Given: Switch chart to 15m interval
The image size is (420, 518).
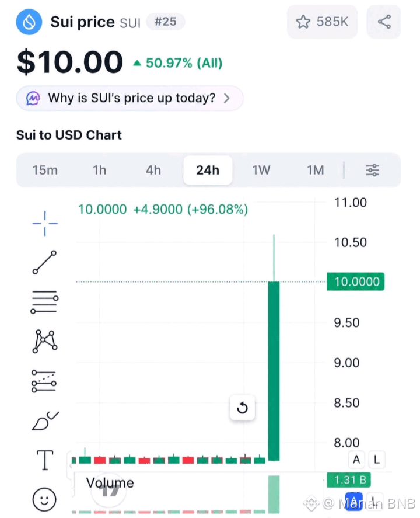Looking at the screenshot, I should (x=45, y=170).
